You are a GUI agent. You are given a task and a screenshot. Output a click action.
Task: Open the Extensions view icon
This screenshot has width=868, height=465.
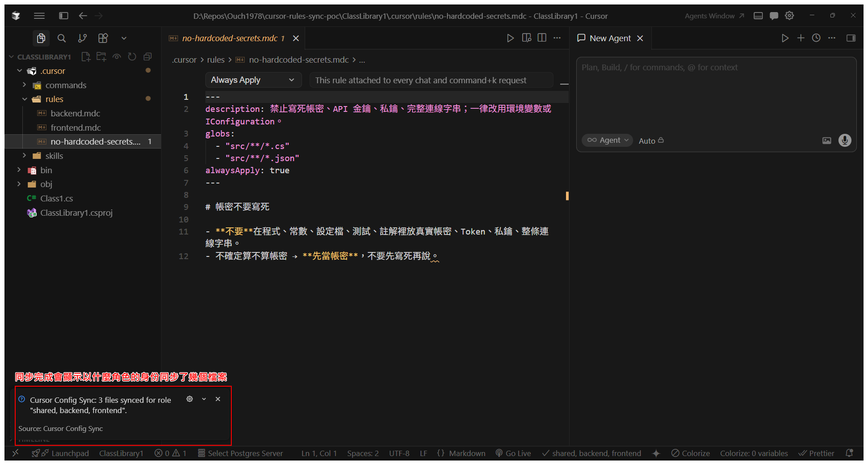[103, 38]
